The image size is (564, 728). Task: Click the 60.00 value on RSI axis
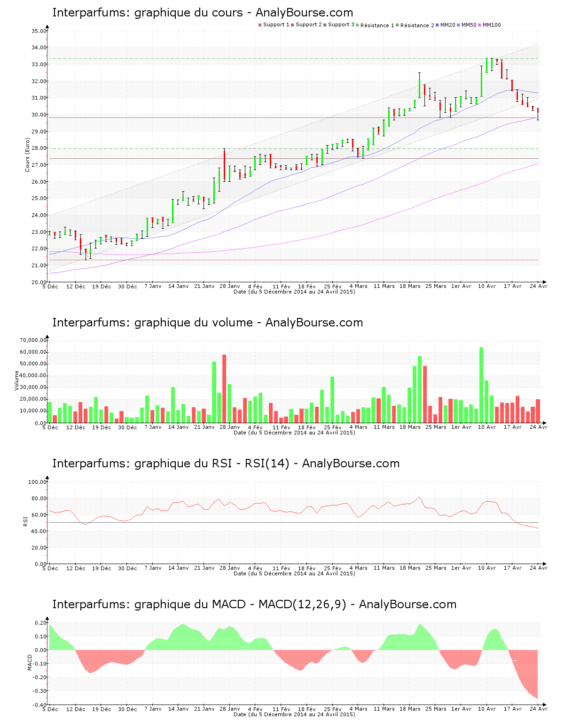click(x=39, y=515)
